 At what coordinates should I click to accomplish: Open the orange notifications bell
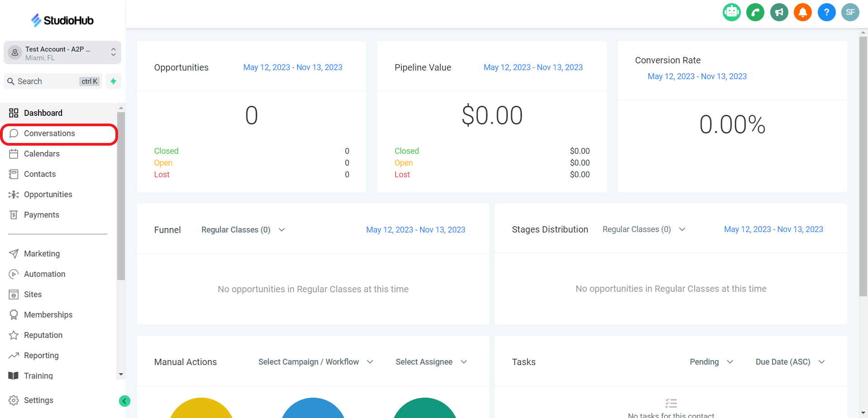click(803, 12)
